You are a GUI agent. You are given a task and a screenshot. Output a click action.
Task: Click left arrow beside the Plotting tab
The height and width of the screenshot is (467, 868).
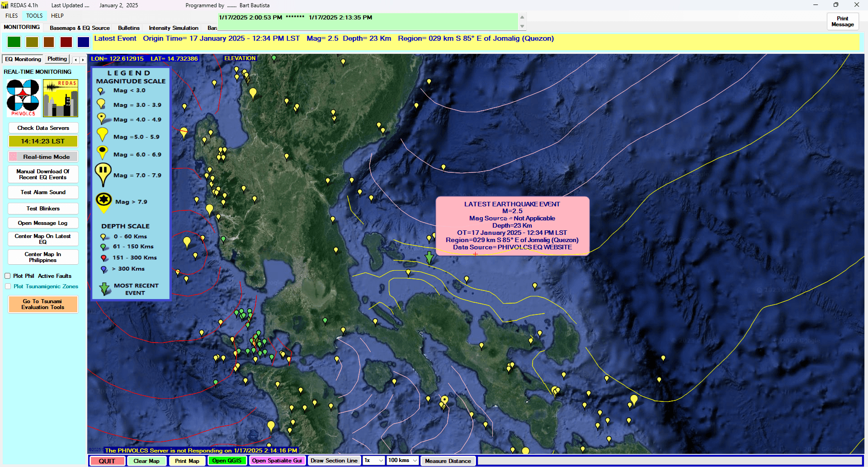pyautogui.click(x=75, y=60)
